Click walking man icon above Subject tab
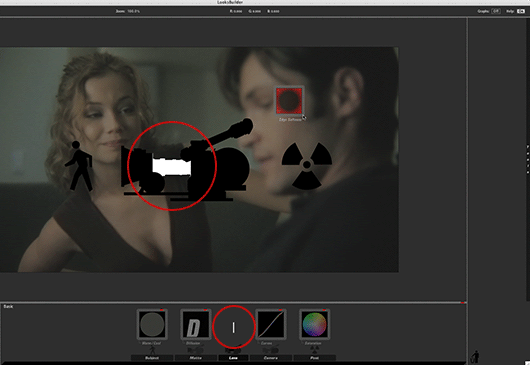530x365 pixels. [x=152, y=350]
